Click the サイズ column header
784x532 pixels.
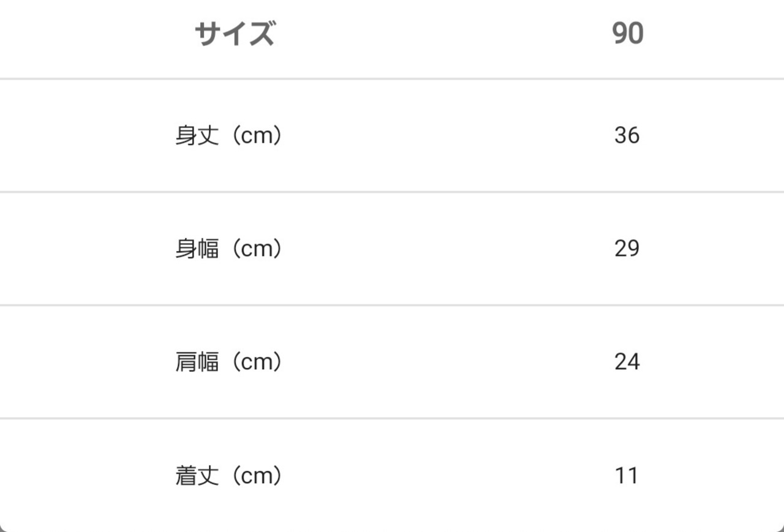pyautogui.click(x=235, y=34)
